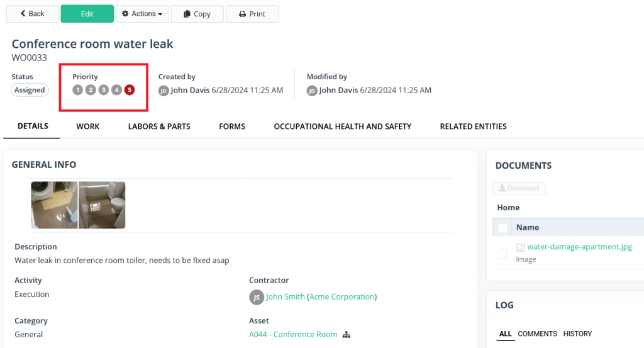644x348 pixels.
Task: Click John Davis avatar under Created by
Action: [164, 91]
